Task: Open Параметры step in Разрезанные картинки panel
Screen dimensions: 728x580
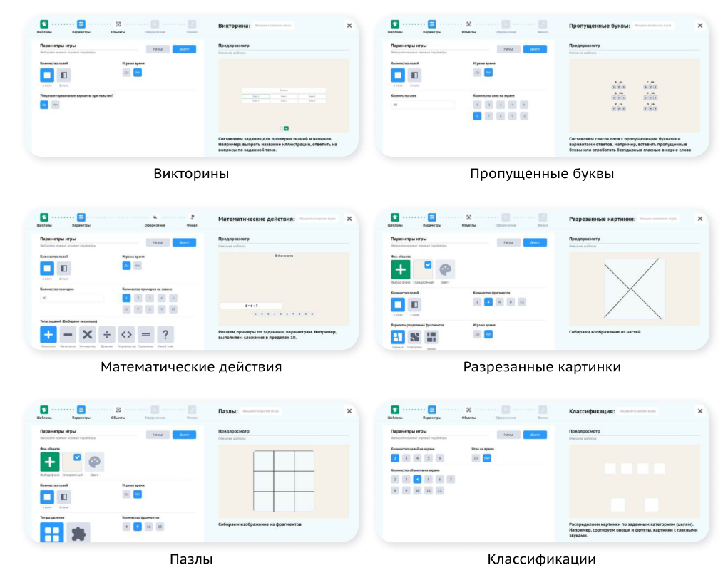Action: click(432, 217)
